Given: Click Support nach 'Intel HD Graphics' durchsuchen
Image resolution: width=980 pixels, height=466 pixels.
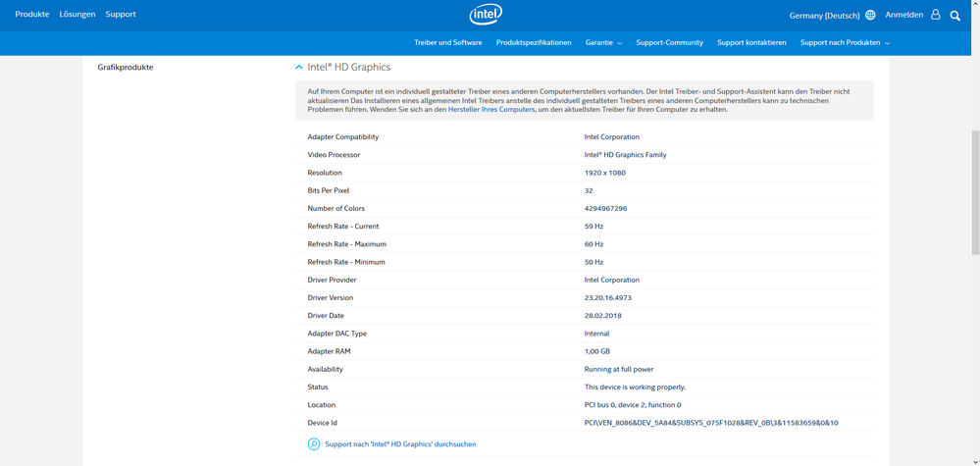Looking at the screenshot, I should tap(400, 444).
